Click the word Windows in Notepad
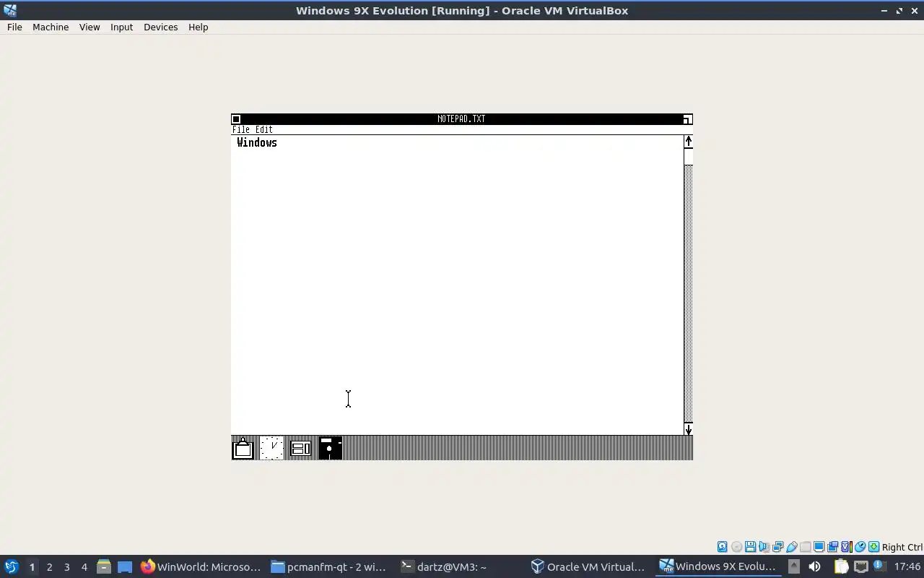Viewport: 924px width, 578px height. 257,143
